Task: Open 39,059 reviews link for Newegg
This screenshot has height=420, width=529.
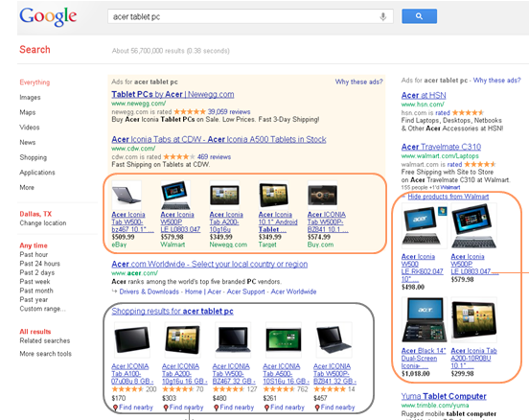Action: pyautogui.click(x=229, y=112)
